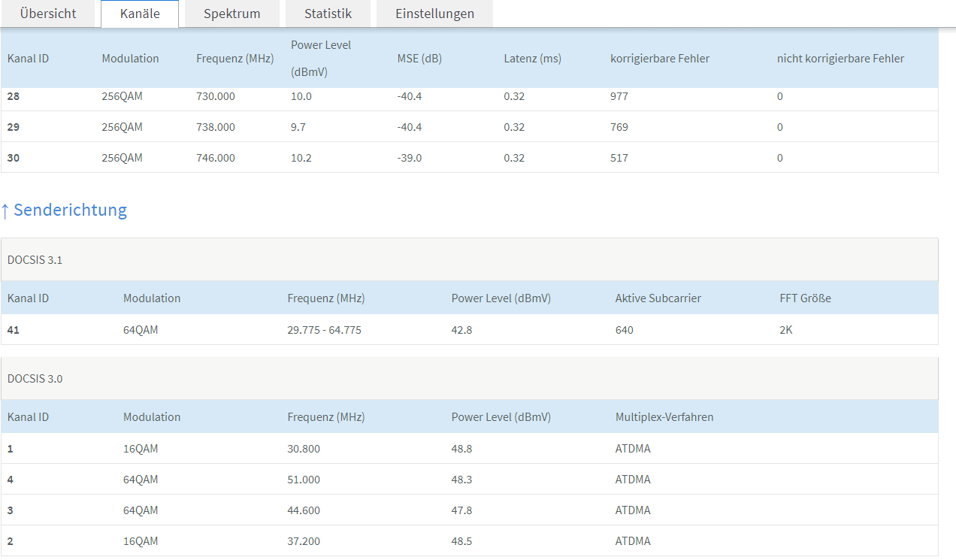
Task: Click frequency value 746.000
Action: tap(216, 158)
